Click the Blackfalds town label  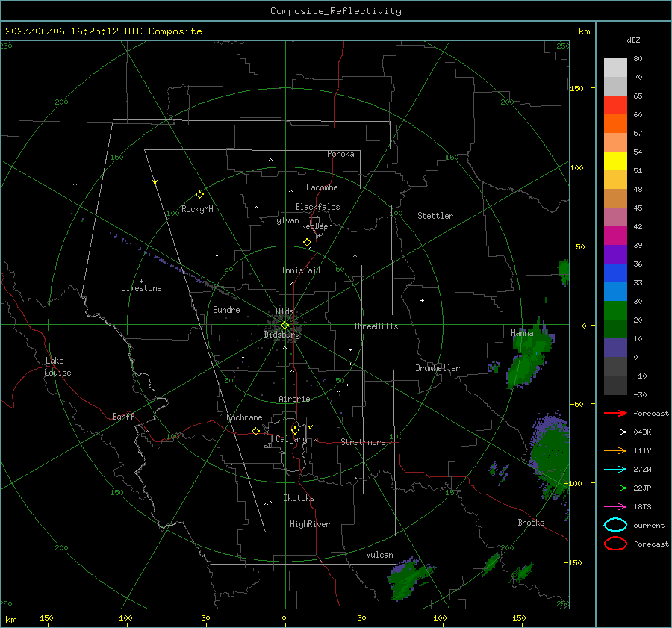pos(317,207)
